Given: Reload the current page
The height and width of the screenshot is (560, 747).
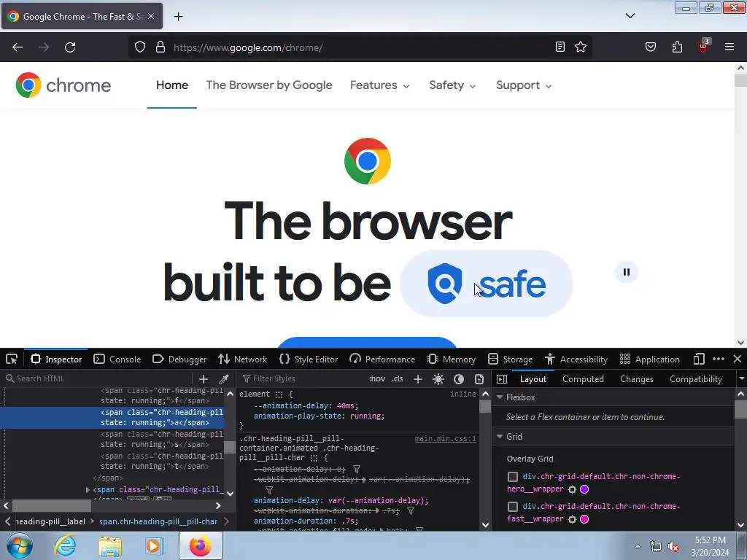Looking at the screenshot, I should [x=70, y=47].
